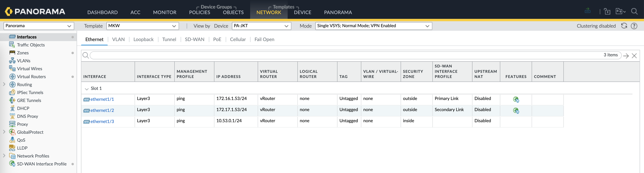
Task: Click the SD-WAN feature icon for ethernet1/1
Action: pyautogui.click(x=516, y=100)
